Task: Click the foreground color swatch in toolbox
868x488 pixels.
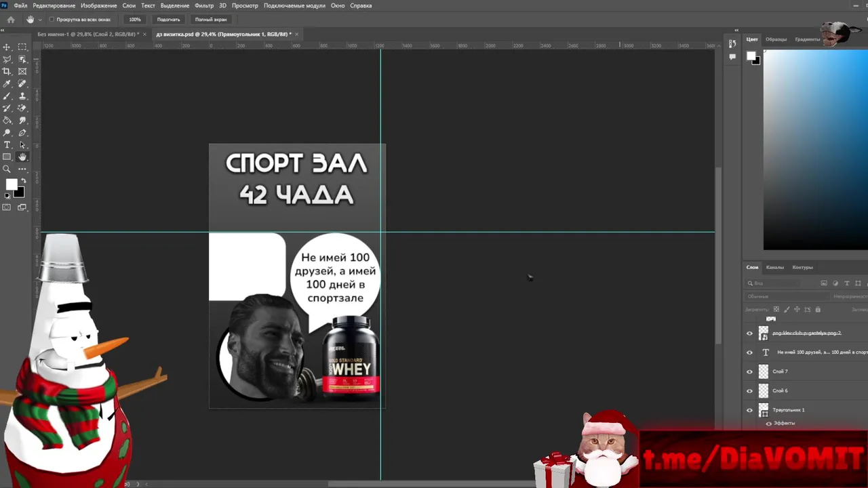Action: point(11,185)
